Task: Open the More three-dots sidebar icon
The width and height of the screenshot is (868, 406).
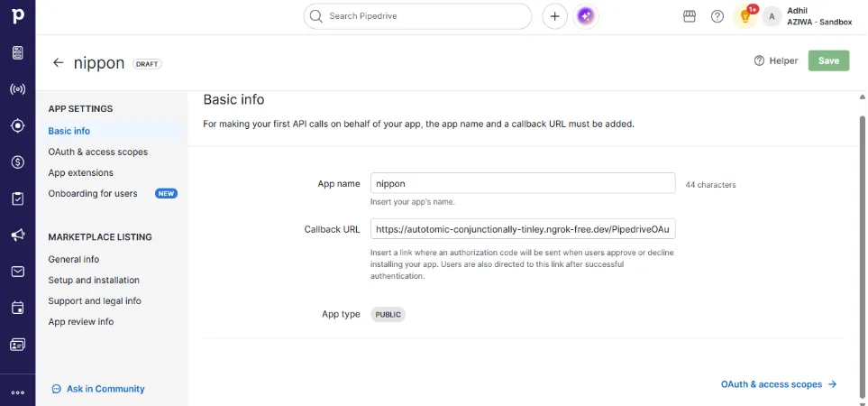Action: 18,392
